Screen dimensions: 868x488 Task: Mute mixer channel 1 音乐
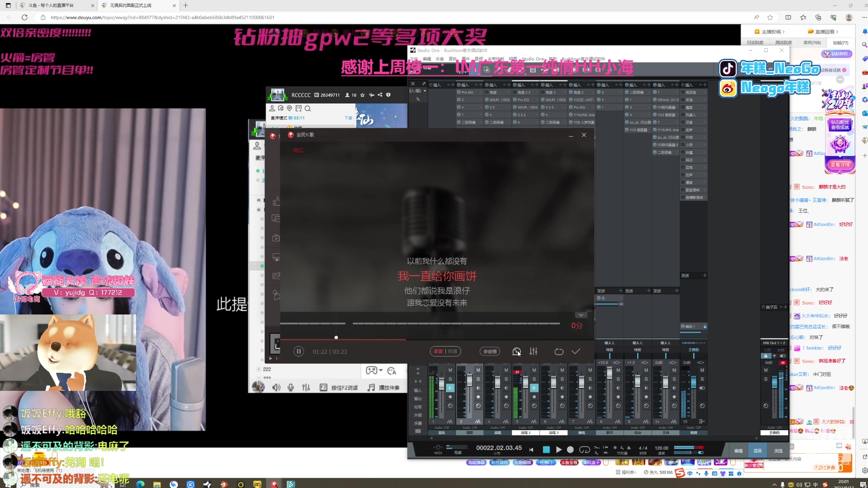click(450, 370)
